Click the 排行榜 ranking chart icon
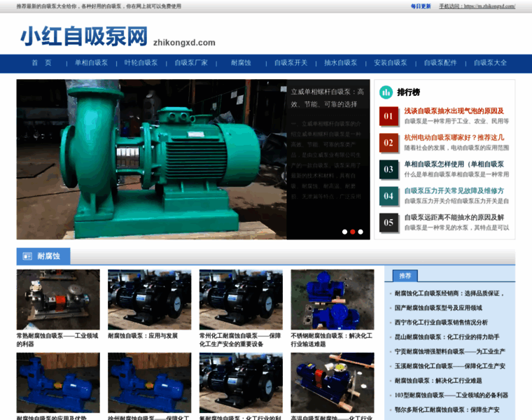 [x=386, y=92]
